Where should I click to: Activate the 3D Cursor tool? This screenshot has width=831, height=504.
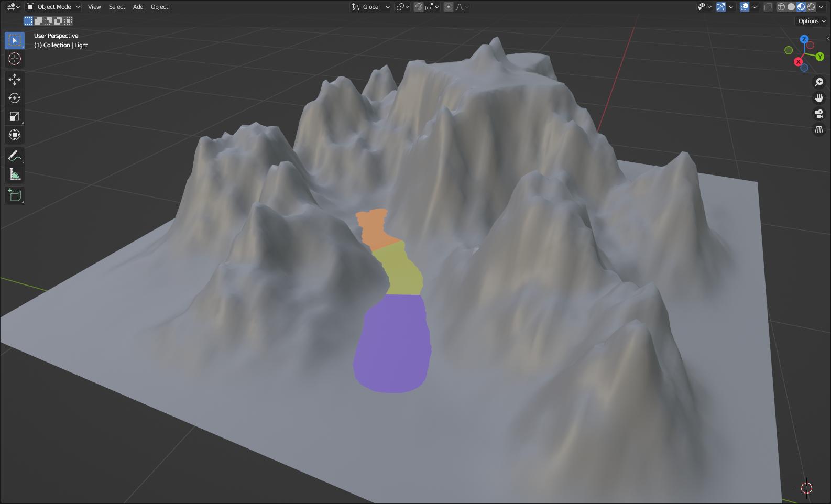(x=15, y=59)
